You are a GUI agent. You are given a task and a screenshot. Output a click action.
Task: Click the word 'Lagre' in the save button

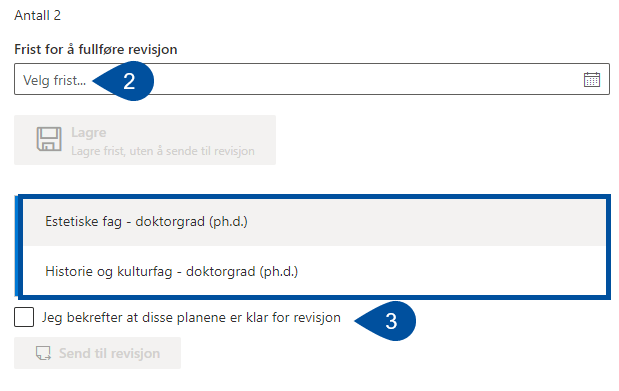[89, 132]
